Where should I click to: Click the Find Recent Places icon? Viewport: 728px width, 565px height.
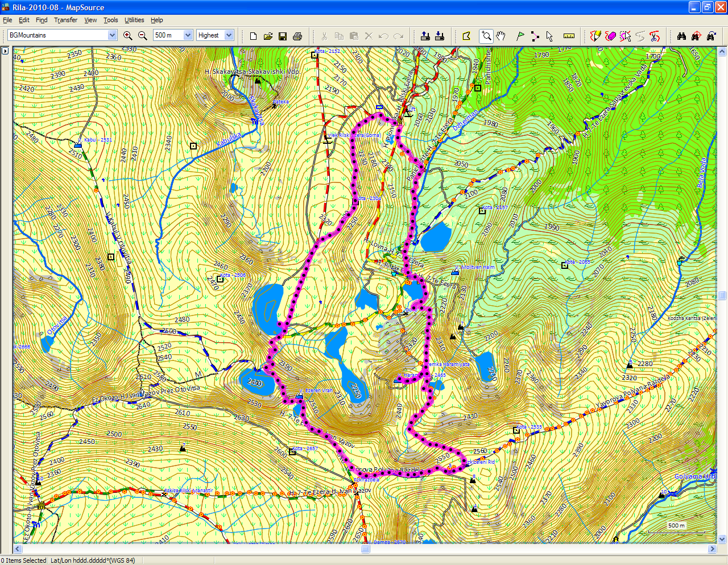tap(711, 36)
